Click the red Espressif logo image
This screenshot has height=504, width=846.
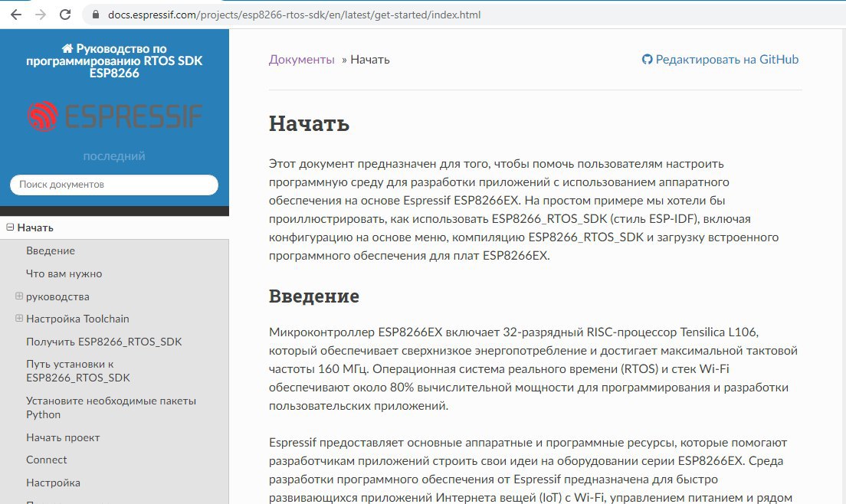coord(114,116)
